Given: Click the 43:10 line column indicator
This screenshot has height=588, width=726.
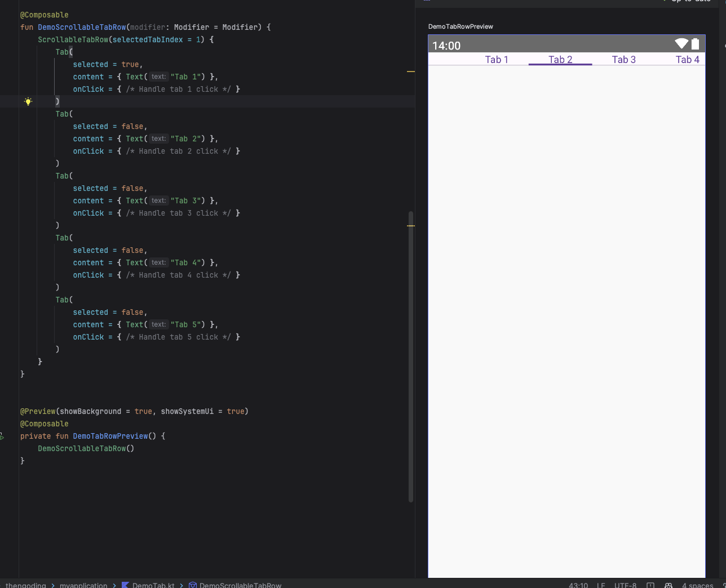Looking at the screenshot, I should (x=578, y=585).
